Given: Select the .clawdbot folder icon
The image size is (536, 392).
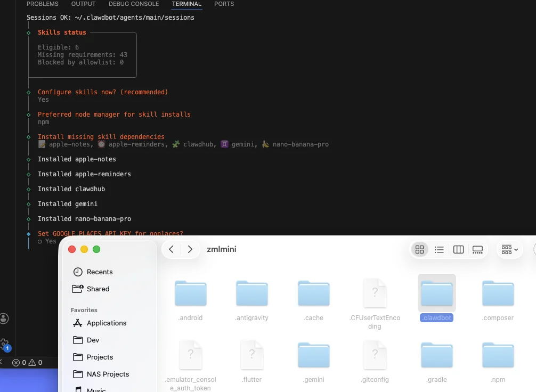Looking at the screenshot, I should click(x=437, y=293).
